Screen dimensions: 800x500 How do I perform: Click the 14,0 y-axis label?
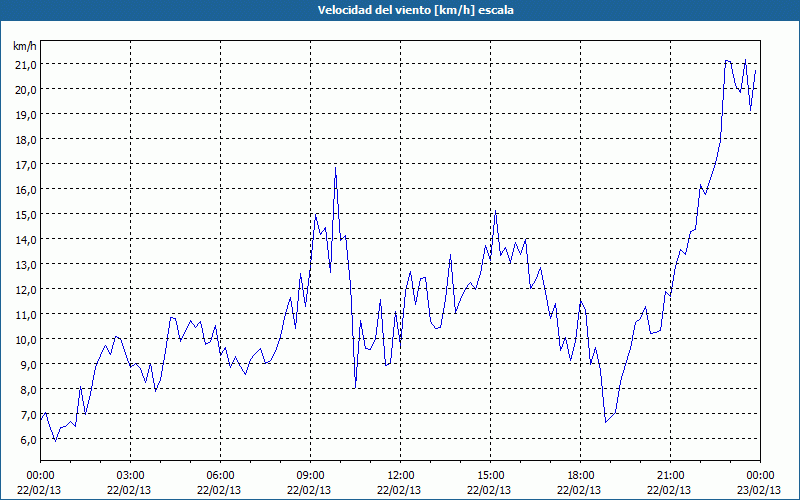pyautogui.click(x=27, y=239)
